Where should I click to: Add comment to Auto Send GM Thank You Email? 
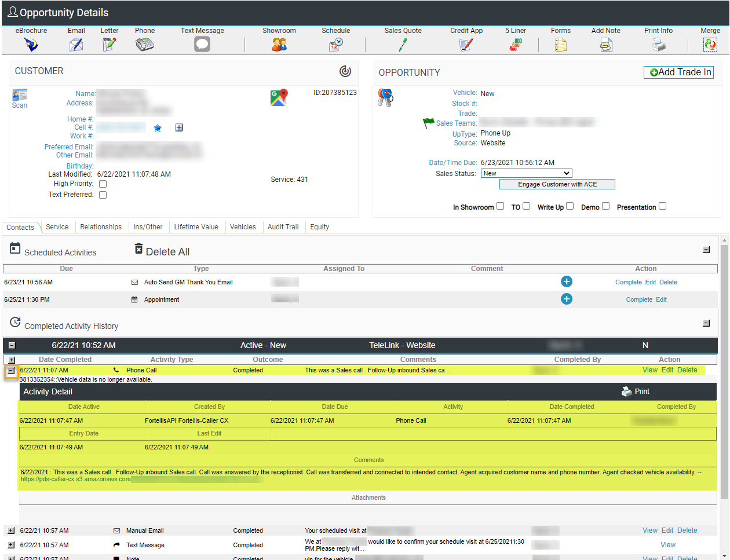pos(567,281)
